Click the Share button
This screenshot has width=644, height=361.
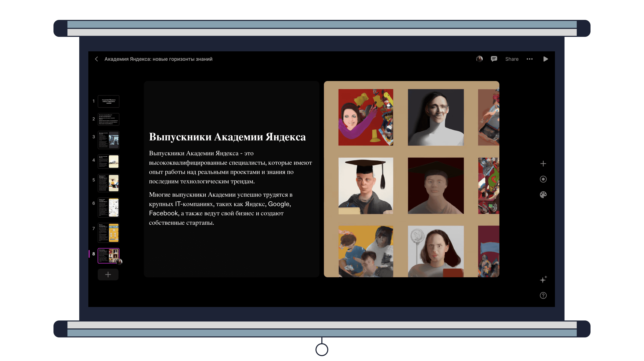tap(512, 59)
